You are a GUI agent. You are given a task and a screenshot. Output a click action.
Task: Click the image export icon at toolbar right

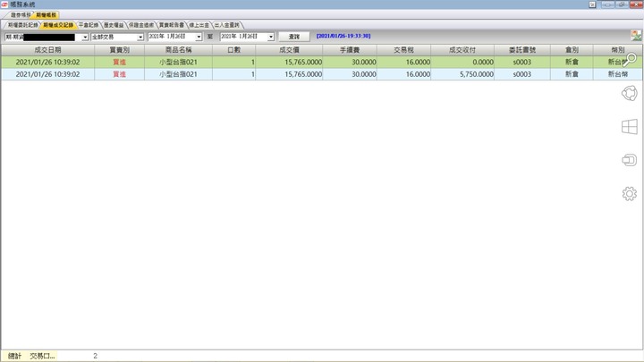(636, 36)
